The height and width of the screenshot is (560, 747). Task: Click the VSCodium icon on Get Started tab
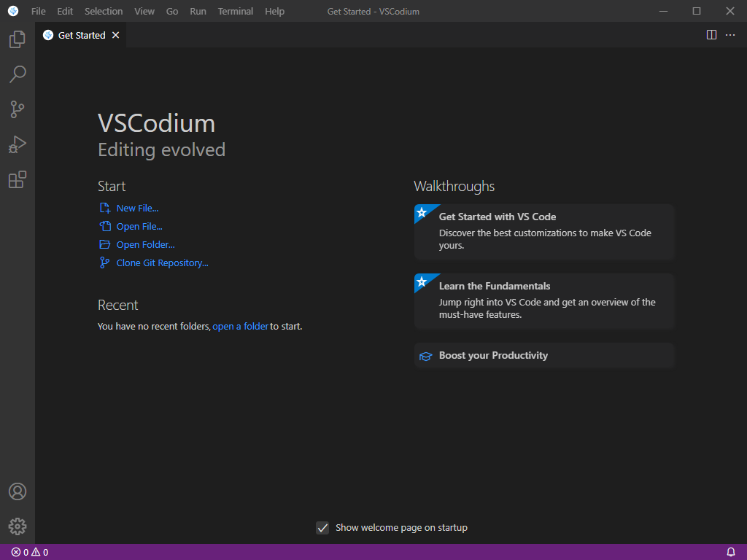click(x=48, y=35)
